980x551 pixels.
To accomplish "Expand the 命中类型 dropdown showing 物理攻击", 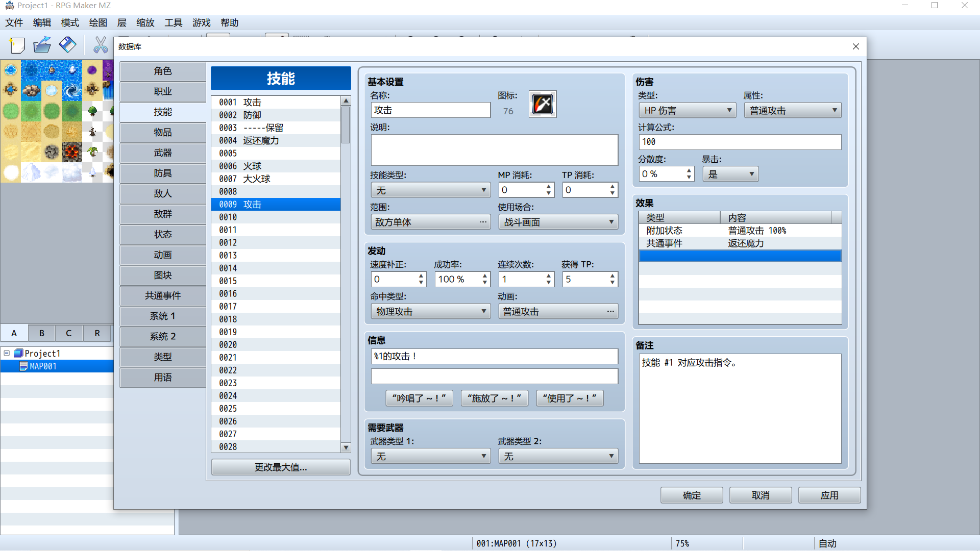I will (x=430, y=311).
